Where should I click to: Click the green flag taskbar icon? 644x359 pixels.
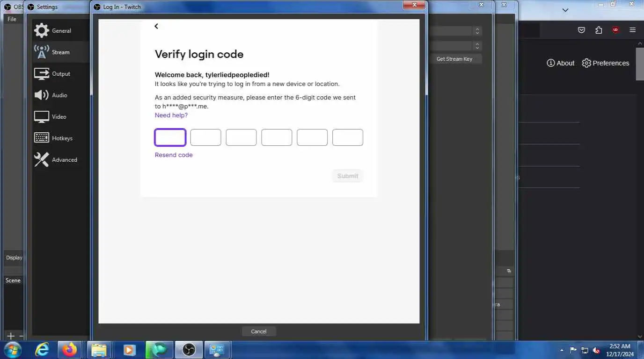(x=159, y=350)
